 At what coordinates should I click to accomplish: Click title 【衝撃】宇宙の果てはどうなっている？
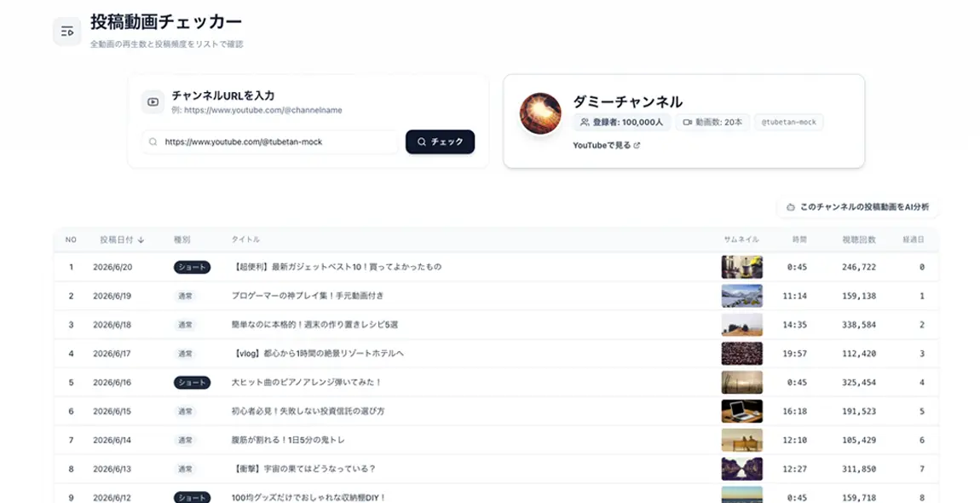[303, 469]
